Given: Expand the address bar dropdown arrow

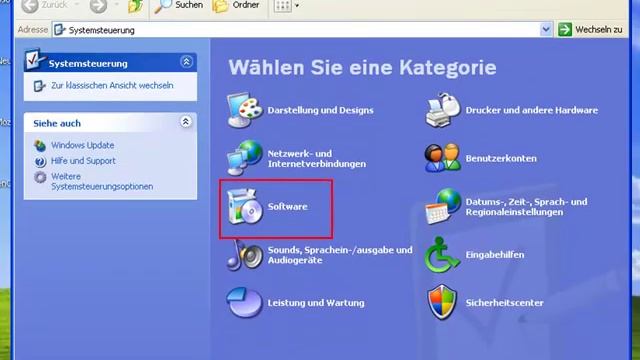Looking at the screenshot, I should point(546,29).
